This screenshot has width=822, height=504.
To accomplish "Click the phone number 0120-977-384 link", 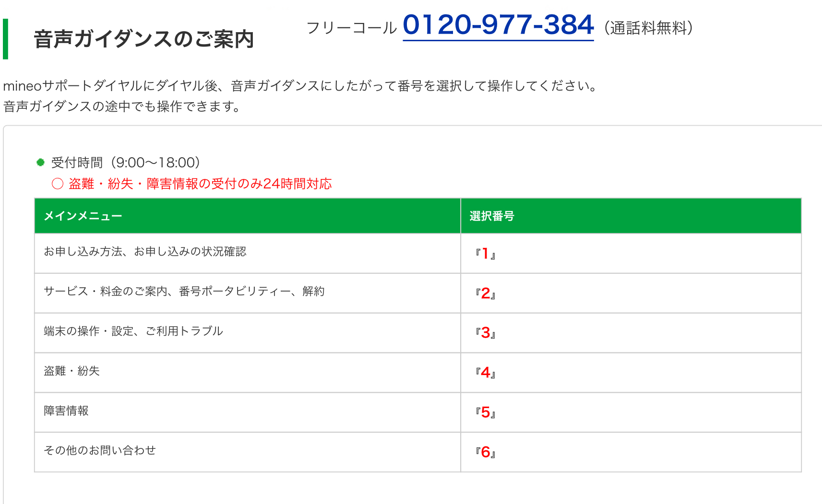I will [x=498, y=25].
